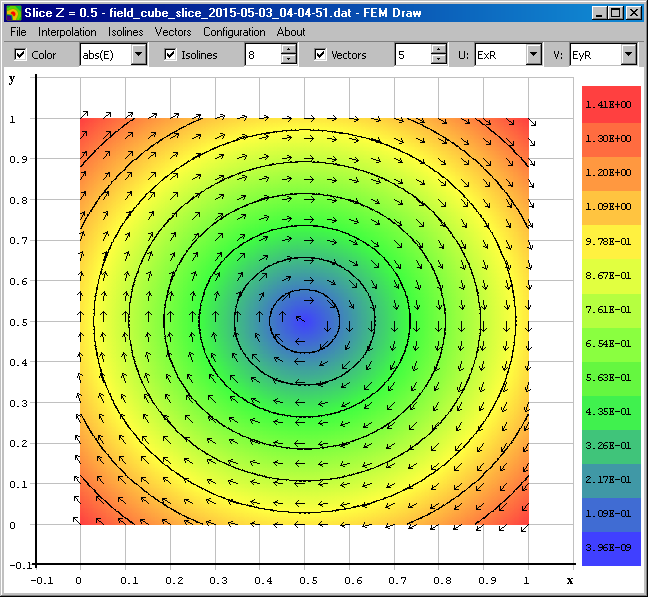Click the 3.96E-09 blue legend swatch
The height and width of the screenshot is (597, 648).
click(x=611, y=549)
